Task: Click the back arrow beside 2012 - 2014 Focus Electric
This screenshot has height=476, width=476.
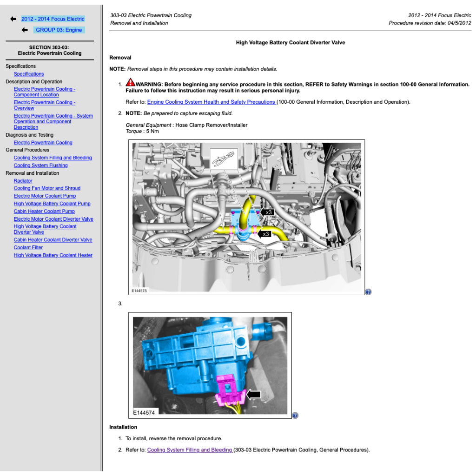Action: tap(13, 19)
